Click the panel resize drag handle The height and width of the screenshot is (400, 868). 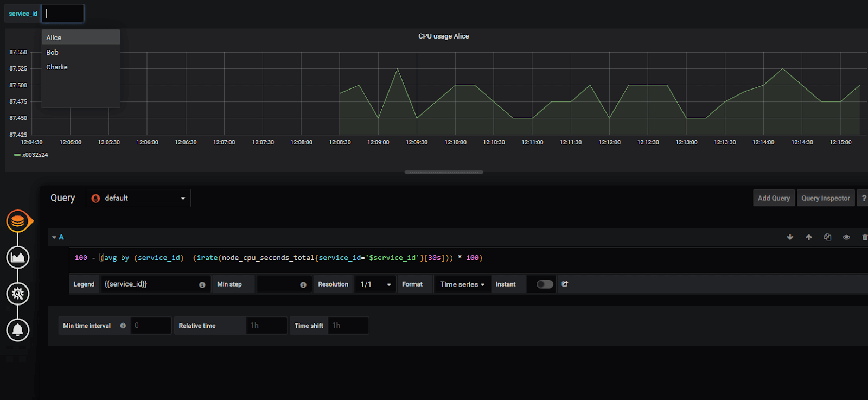[x=444, y=172]
